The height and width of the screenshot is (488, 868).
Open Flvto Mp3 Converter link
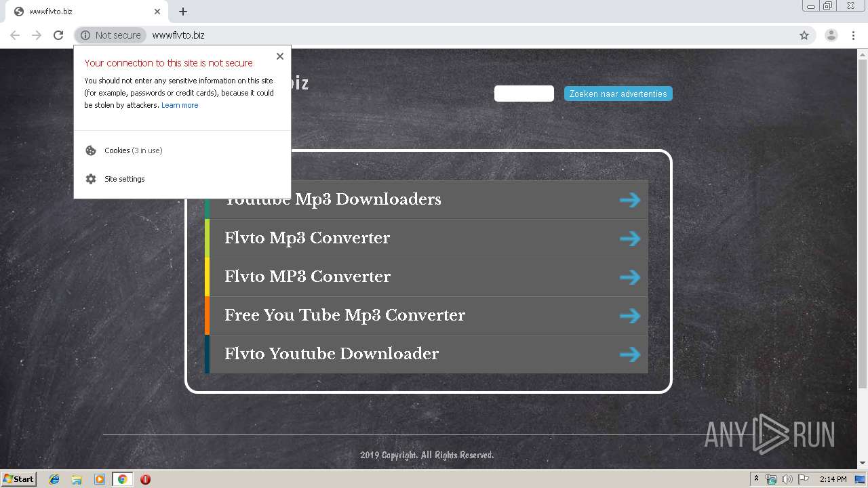coord(427,238)
